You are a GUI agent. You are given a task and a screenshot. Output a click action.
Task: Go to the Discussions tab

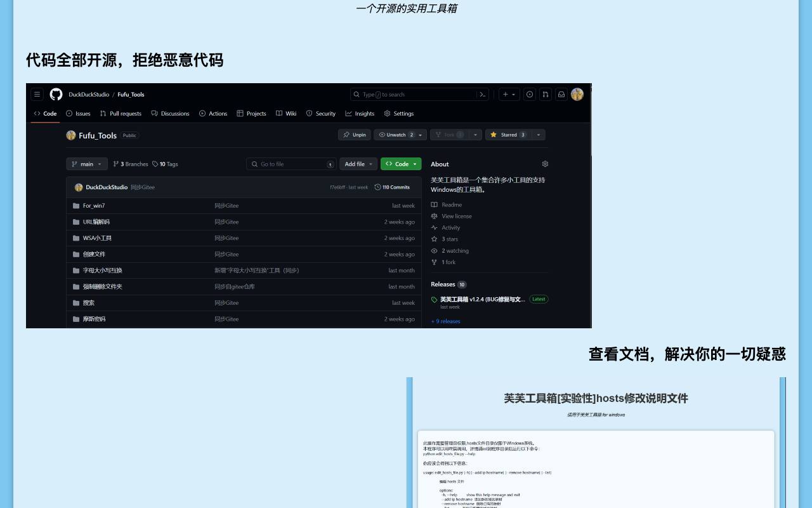[x=170, y=114]
